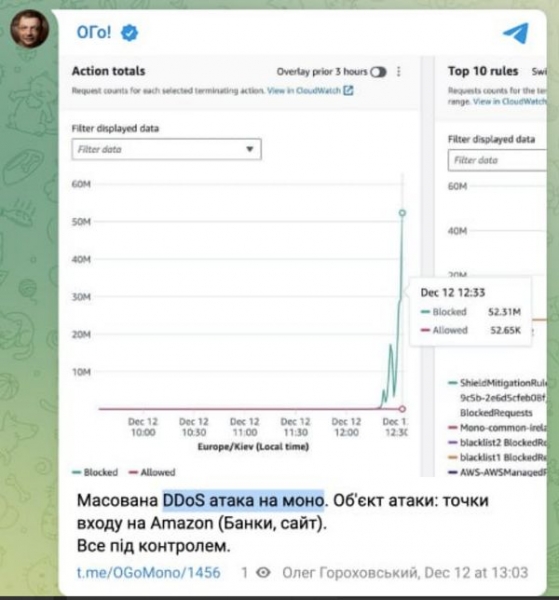Open the three-dot menu in Action totals
Screen dimensions: 559x600
(399, 72)
